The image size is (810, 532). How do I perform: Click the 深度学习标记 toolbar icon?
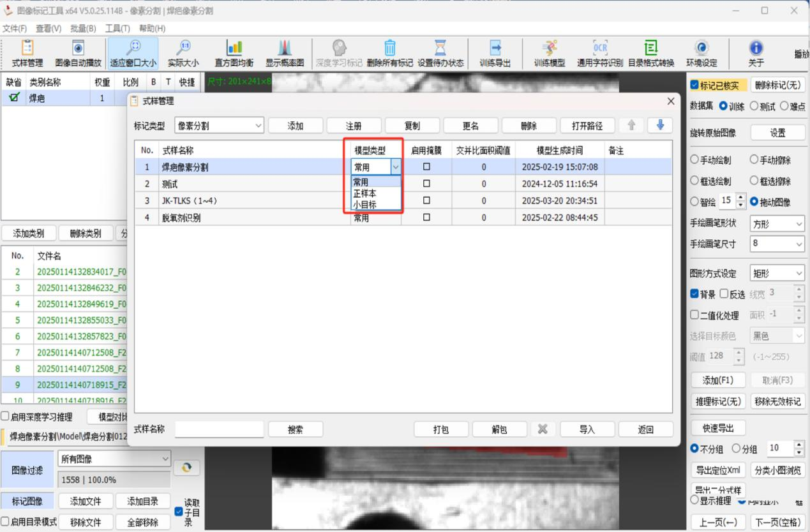tap(339, 54)
